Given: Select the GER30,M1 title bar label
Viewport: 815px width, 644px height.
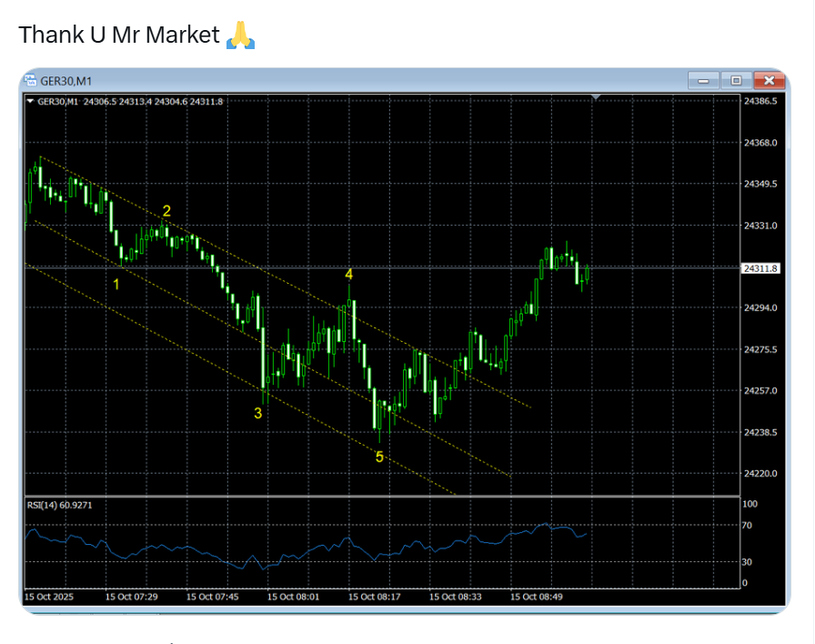Looking at the screenshot, I should 65,80.
